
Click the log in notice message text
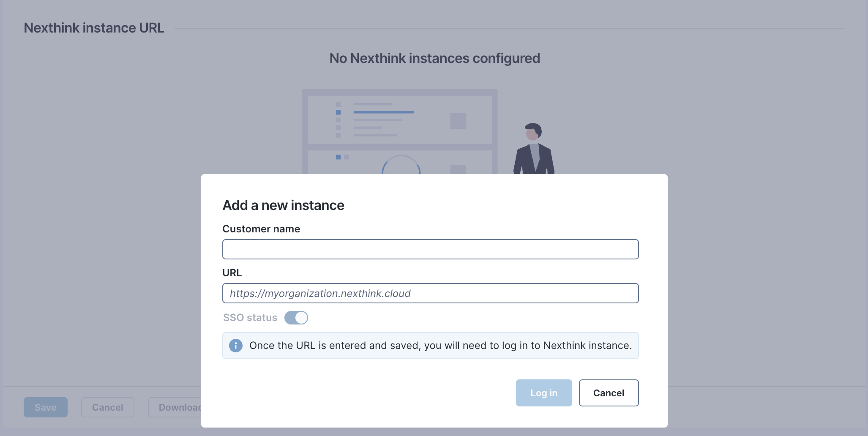[x=440, y=346]
